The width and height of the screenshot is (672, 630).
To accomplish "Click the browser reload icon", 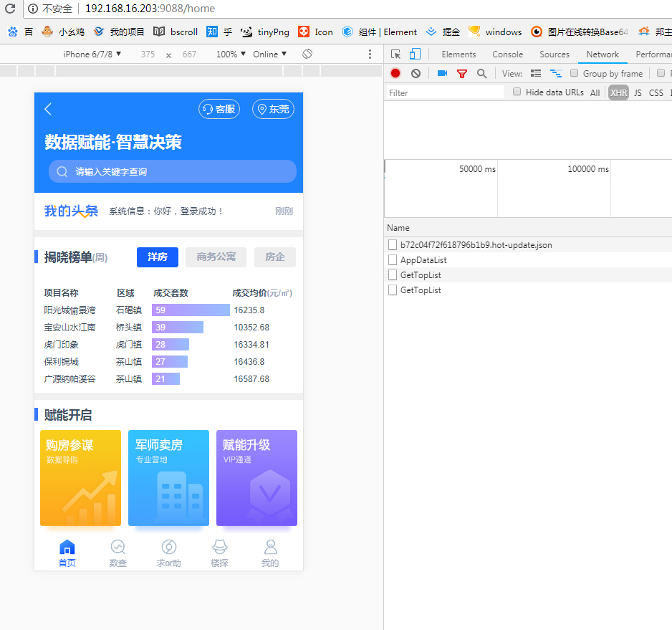I will click(x=10, y=8).
